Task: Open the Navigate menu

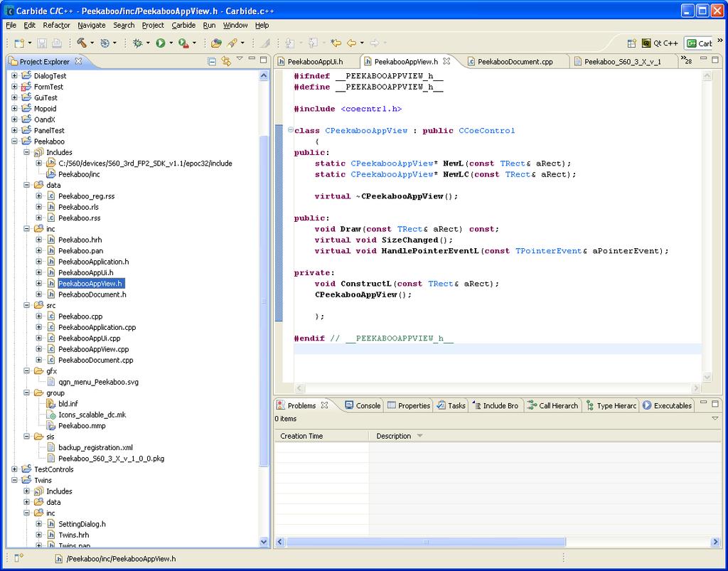Action: [x=92, y=25]
